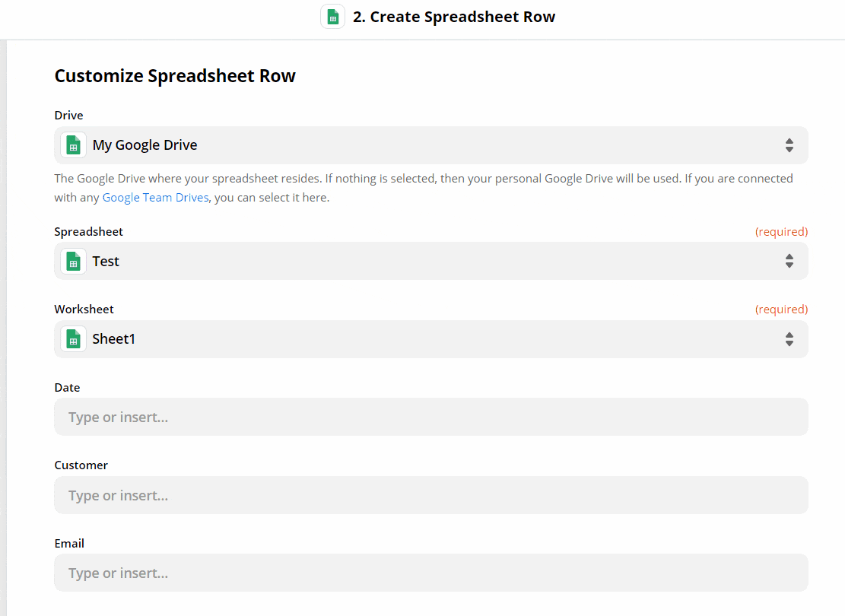Click the required label beside Spreadsheet
Screen dimensions: 845x616
pyautogui.click(x=781, y=231)
